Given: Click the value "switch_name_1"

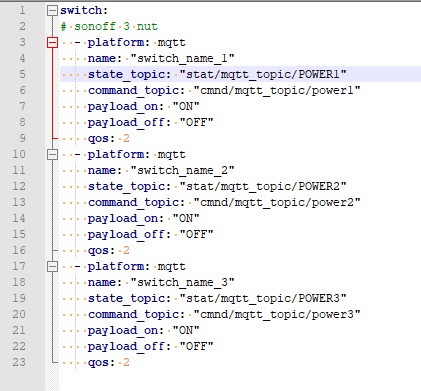Looking at the screenshot, I should [182, 59].
